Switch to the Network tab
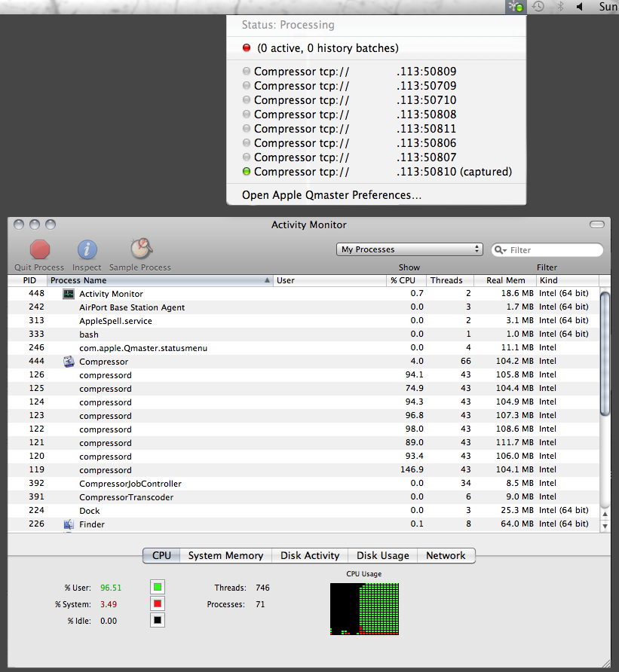 point(446,555)
